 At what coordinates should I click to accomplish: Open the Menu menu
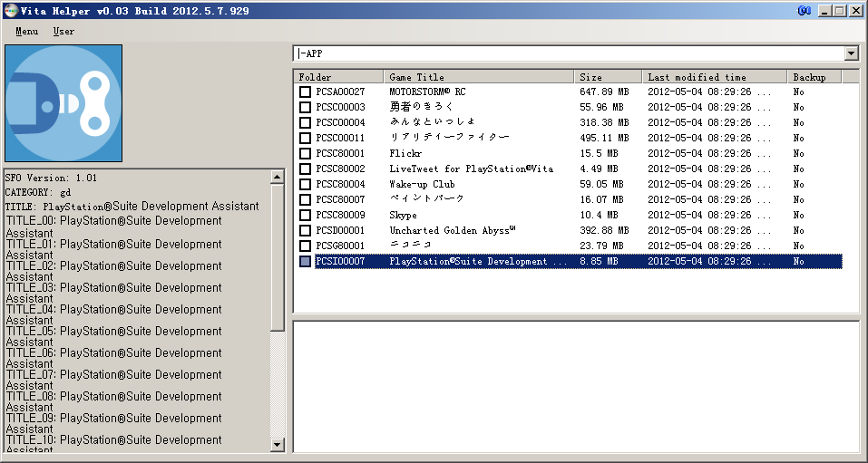[26, 32]
